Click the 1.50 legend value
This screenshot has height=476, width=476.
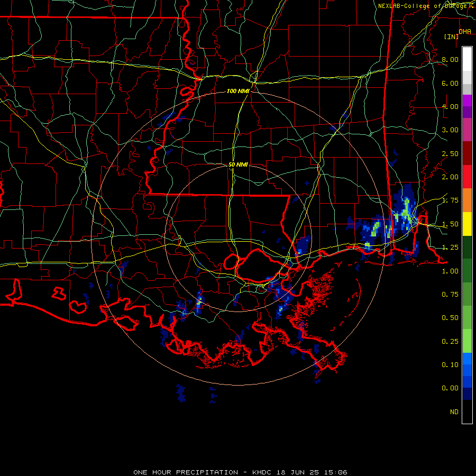coord(450,224)
